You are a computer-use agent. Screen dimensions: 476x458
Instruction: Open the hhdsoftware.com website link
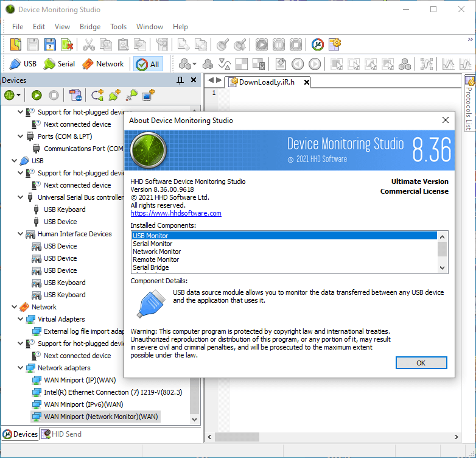point(176,213)
